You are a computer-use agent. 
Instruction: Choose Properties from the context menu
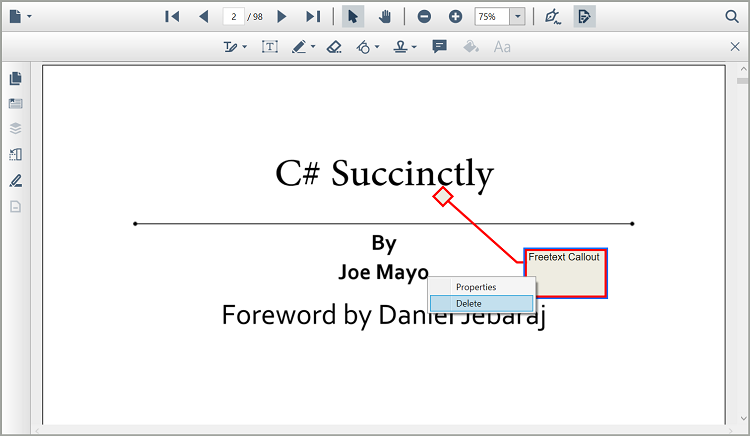click(x=476, y=287)
